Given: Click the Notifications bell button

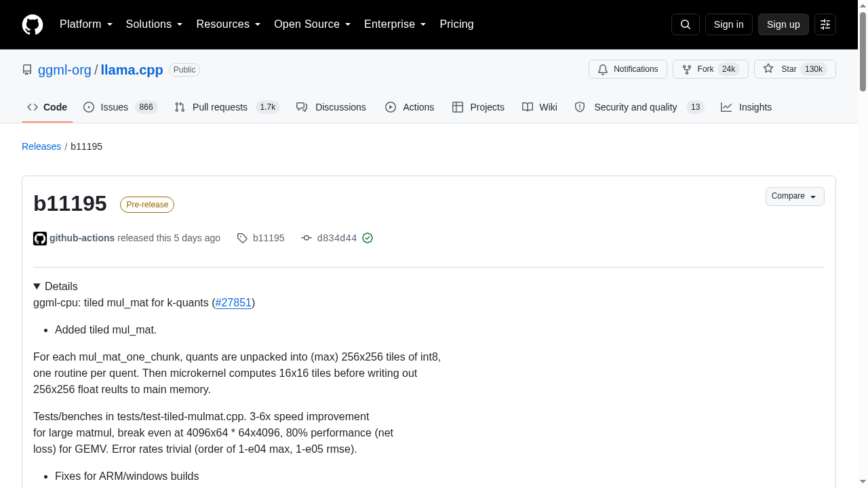Looking at the screenshot, I should click(628, 69).
